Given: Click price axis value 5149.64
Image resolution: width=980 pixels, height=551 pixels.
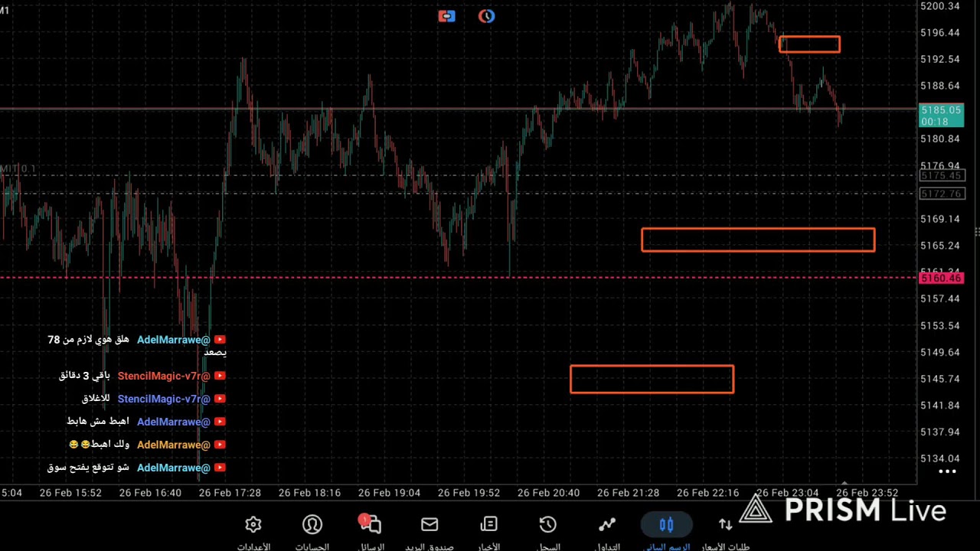Looking at the screenshot, I should point(940,353).
